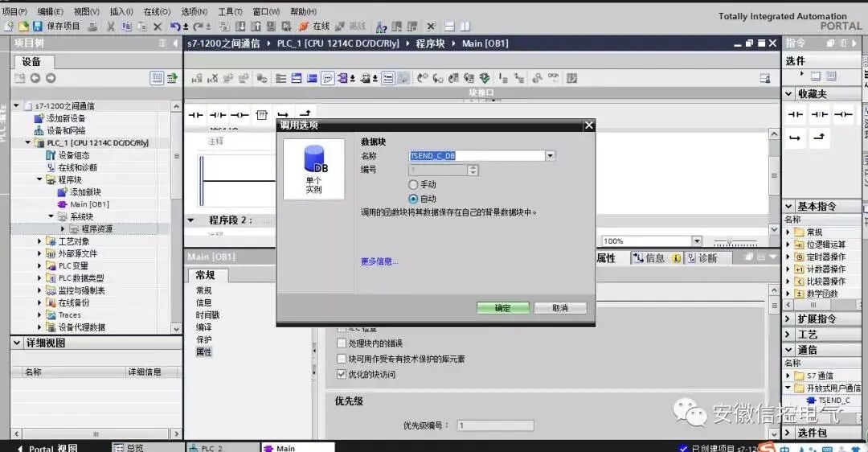Screen dimensions: 868x452
Task: Click the Portal 视图 button at the bottom left
Action: pyautogui.click(x=47, y=447)
